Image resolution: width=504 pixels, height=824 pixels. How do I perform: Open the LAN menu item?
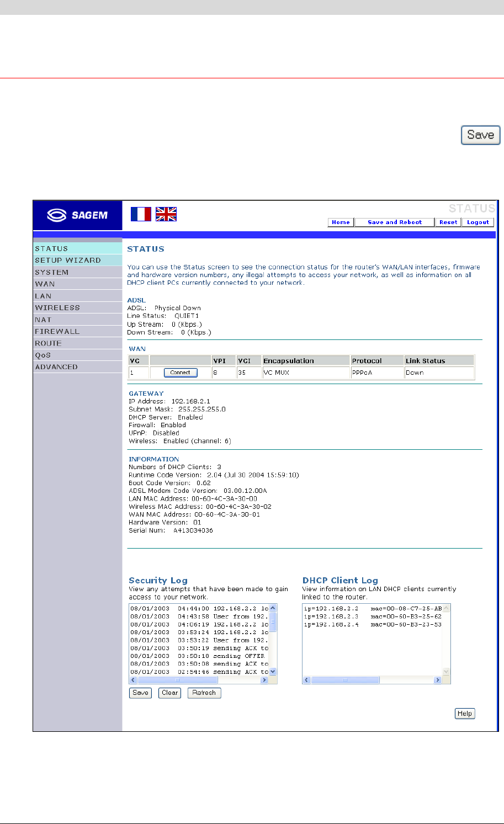click(77, 296)
